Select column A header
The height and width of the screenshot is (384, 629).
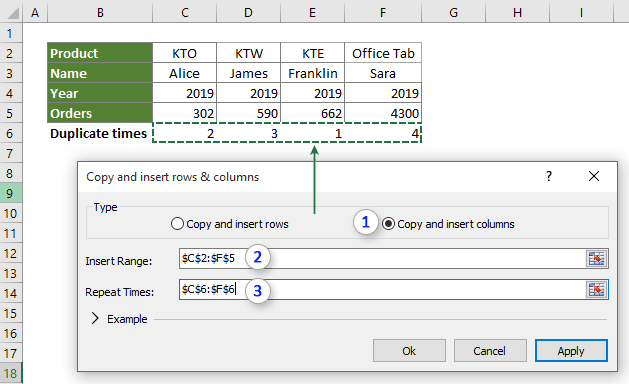pos(35,12)
